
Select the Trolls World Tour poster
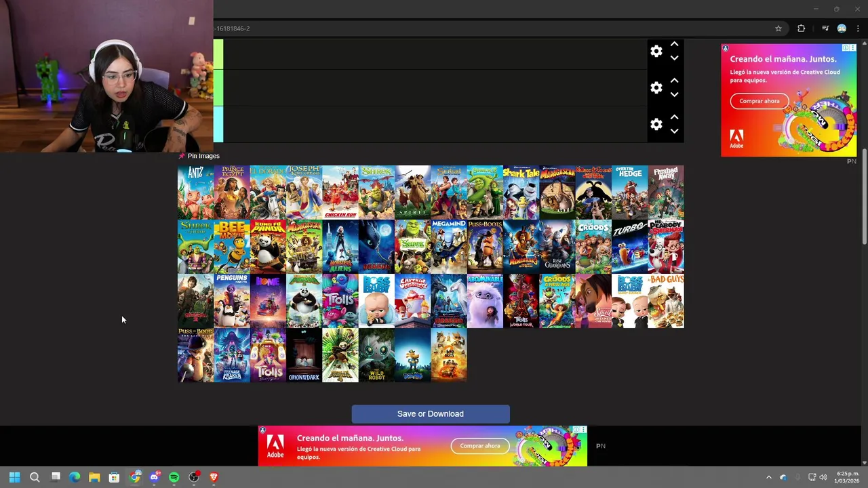tap(521, 301)
